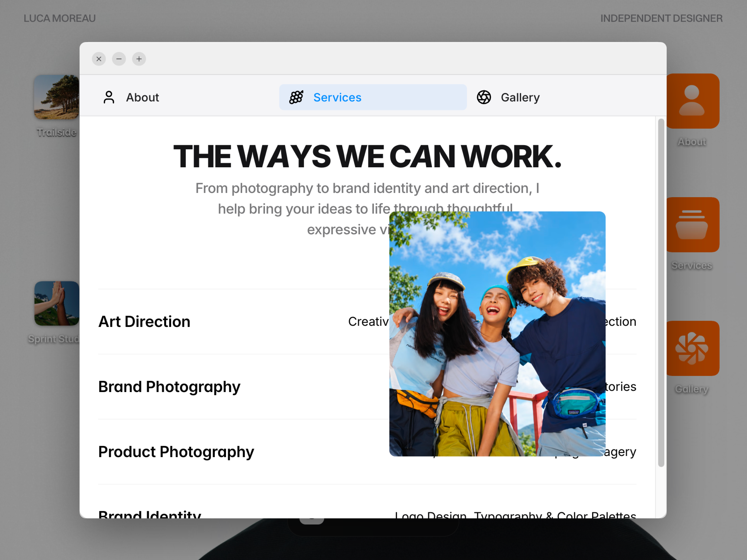This screenshot has height=560, width=747.
Task: Switch to the Gallery tab
Action: pos(560,97)
